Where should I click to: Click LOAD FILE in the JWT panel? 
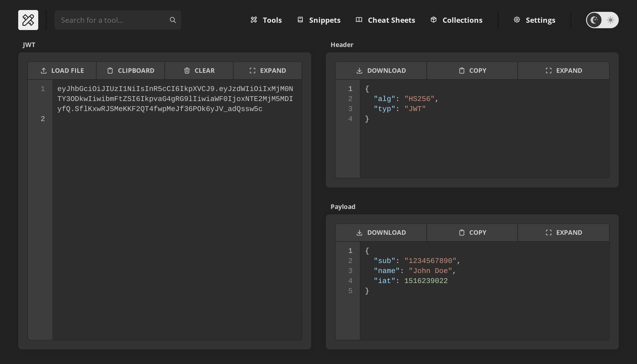62,71
